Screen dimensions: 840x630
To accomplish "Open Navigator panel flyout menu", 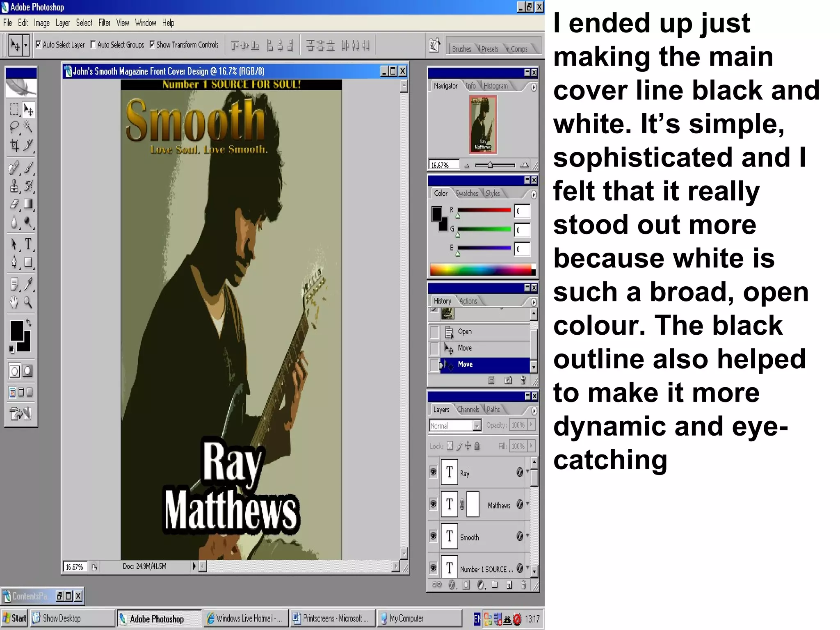I will coord(533,87).
